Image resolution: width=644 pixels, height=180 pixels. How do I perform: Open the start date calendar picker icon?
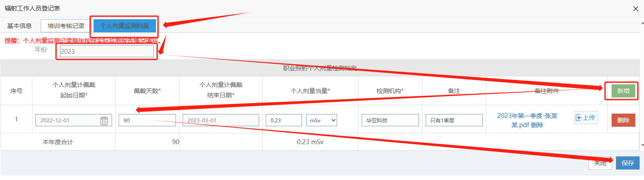pos(104,121)
